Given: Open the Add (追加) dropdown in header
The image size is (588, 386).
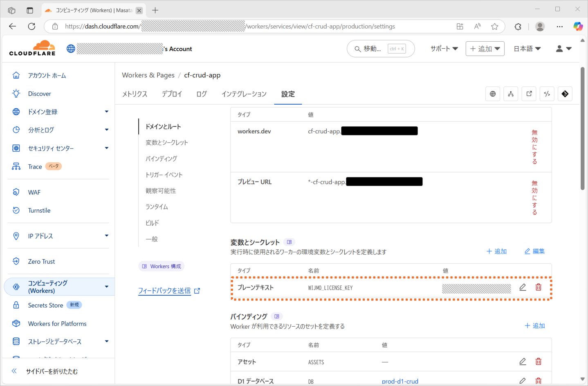Looking at the screenshot, I should pos(485,49).
